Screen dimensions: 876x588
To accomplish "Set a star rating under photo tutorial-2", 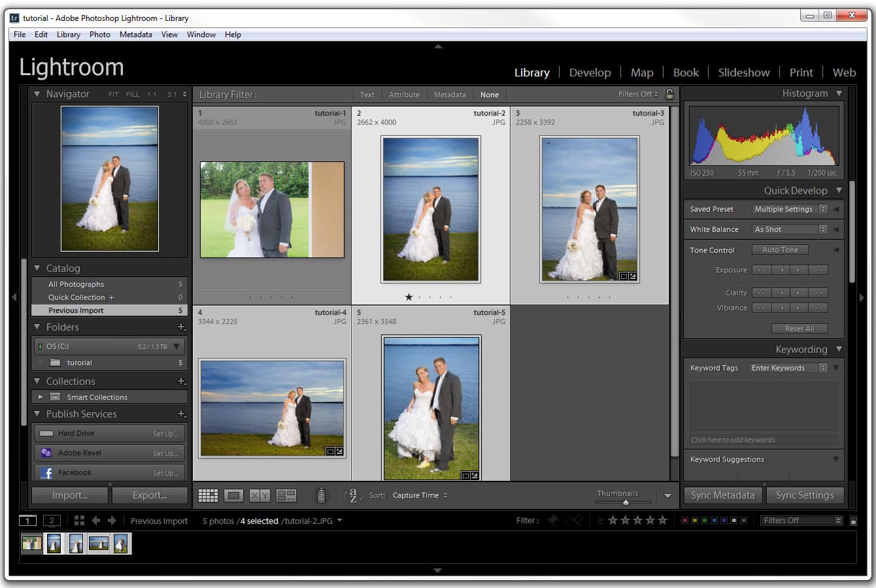I will click(x=409, y=297).
